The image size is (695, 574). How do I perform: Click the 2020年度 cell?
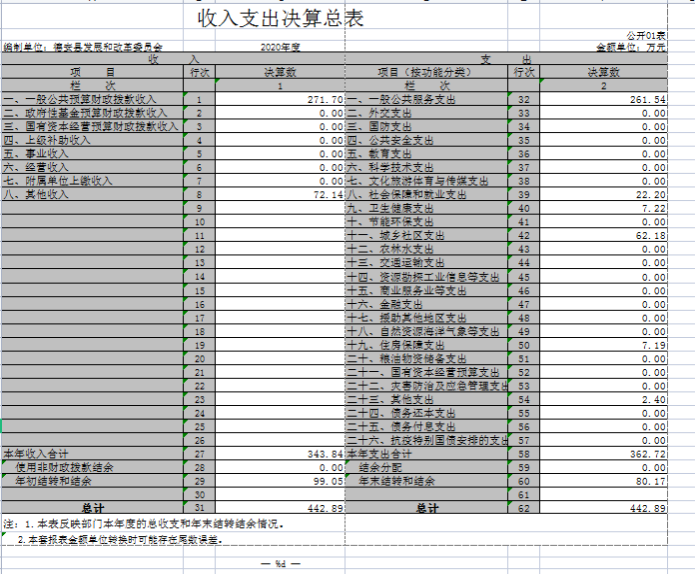(279, 47)
